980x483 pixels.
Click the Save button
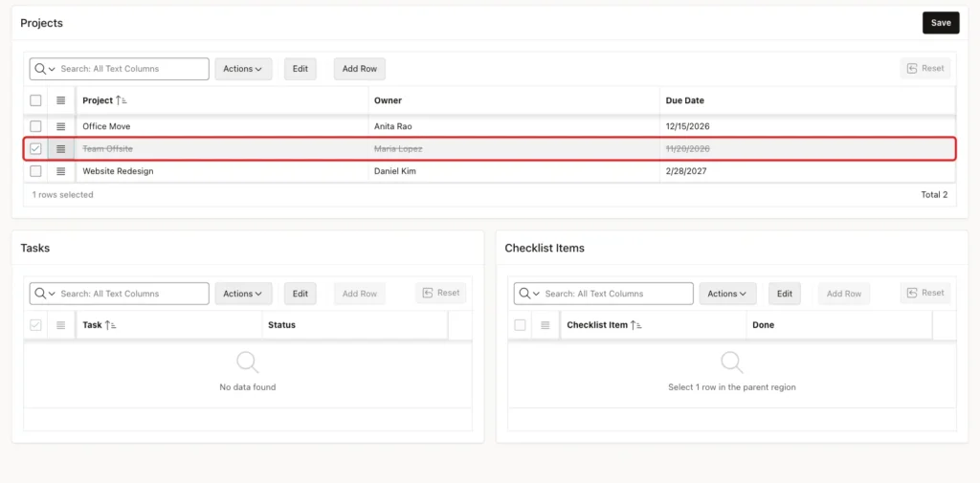click(x=941, y=23)
